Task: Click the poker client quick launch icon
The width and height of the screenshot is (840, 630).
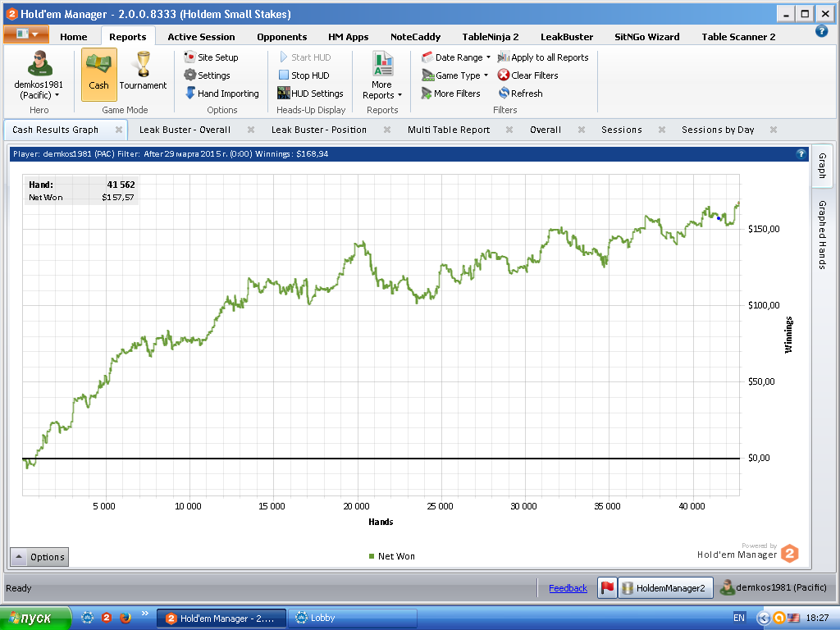Action: [x=87, y=618]
